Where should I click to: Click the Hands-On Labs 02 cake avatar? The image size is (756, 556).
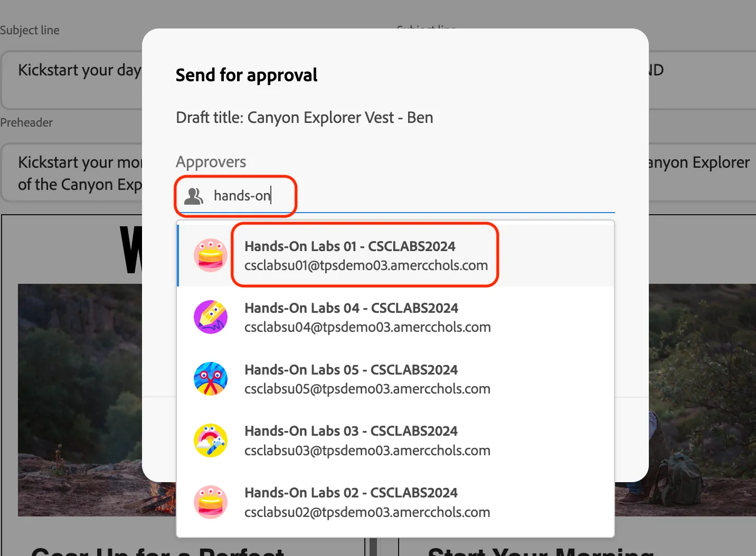[x=211, y=502]
